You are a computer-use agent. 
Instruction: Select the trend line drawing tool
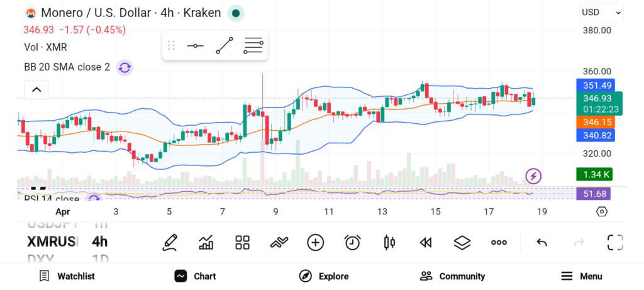point(225,46)
